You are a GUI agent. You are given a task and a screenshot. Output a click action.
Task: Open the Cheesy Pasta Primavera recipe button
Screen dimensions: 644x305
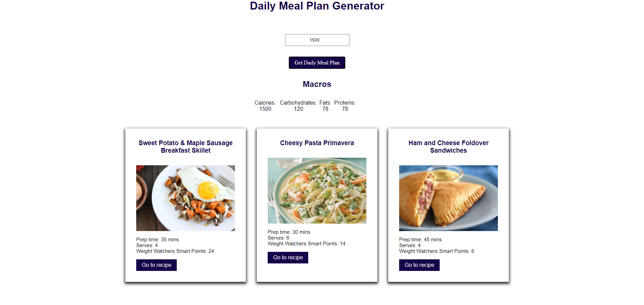click(288, 258)
